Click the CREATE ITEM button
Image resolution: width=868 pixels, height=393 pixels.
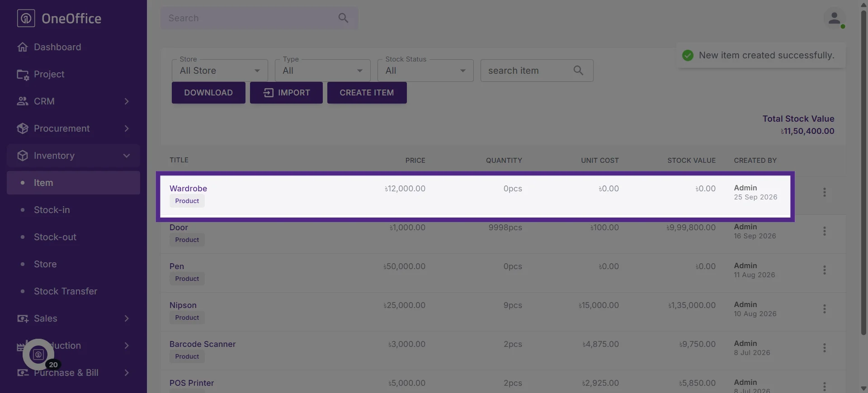click(x=367, y=93)
